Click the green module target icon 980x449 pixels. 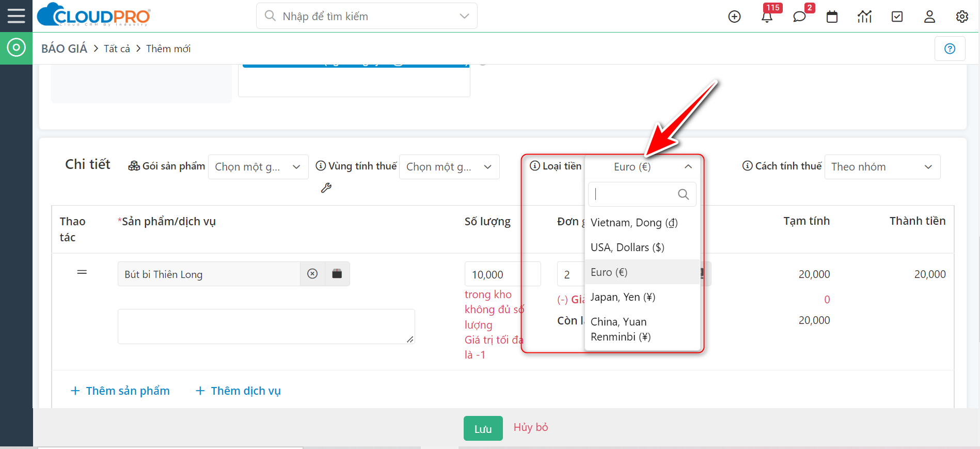16,48
